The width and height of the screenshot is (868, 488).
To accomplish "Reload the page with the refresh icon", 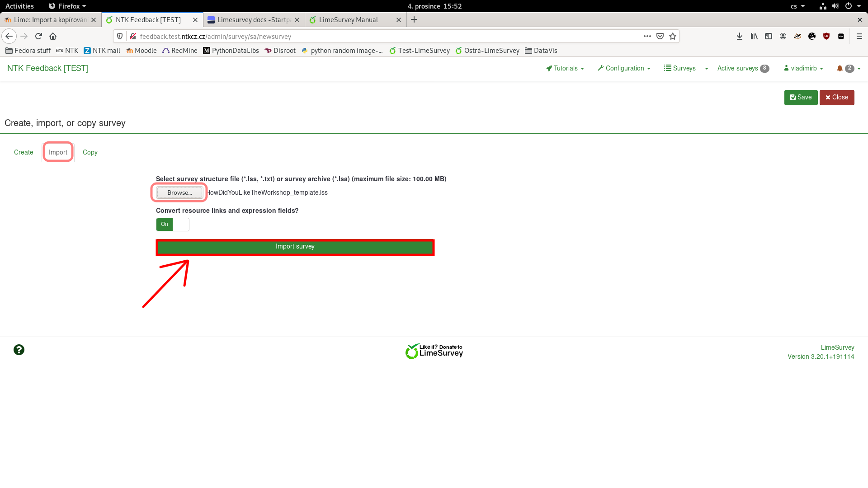I will 38,36.
